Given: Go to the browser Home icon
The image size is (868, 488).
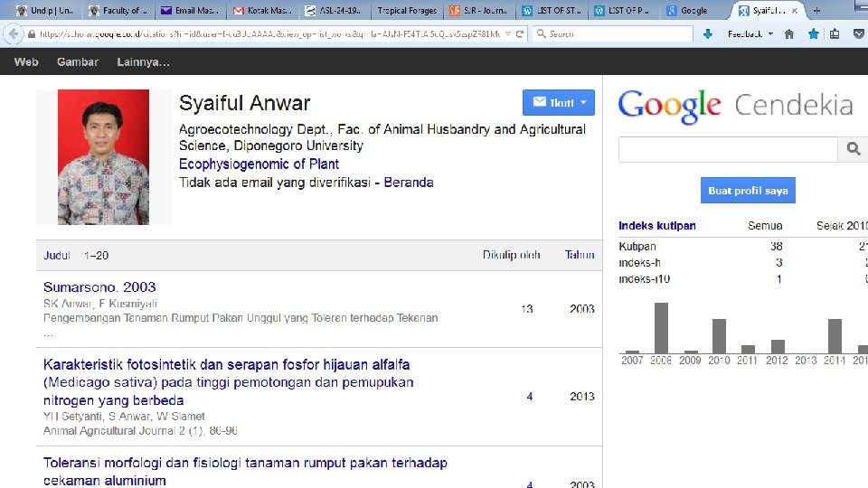Looking at the screenshot, I should click(x=788, y=34).
